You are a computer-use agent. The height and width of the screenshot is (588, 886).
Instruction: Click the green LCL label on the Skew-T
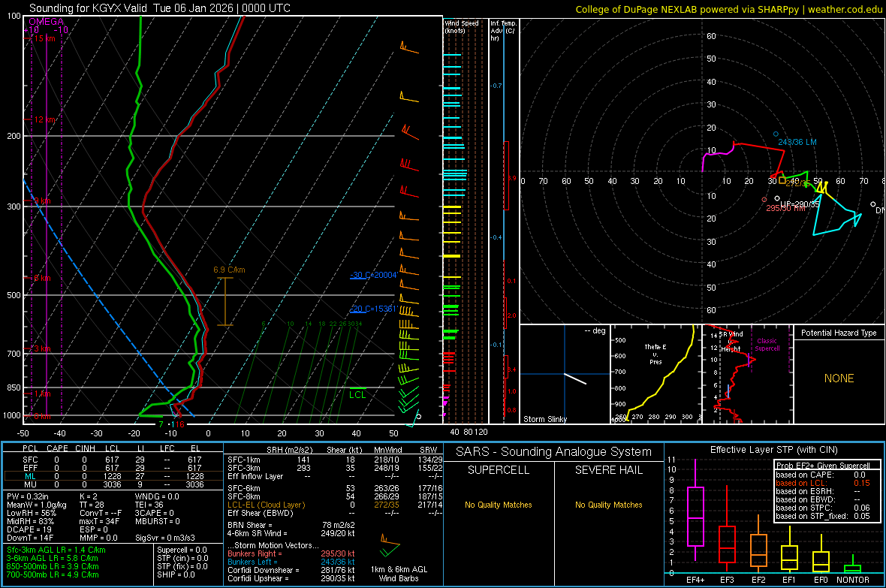tap(357, 395)
